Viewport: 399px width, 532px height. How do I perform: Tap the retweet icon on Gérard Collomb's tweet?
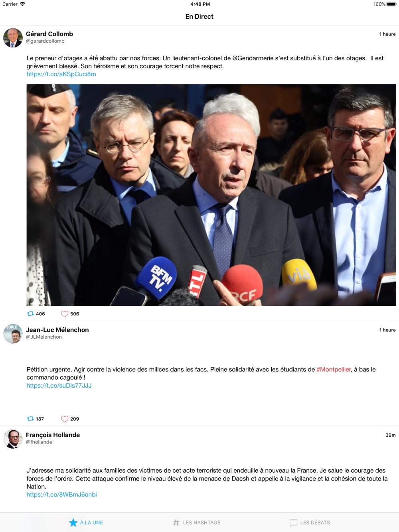(30, 314)
